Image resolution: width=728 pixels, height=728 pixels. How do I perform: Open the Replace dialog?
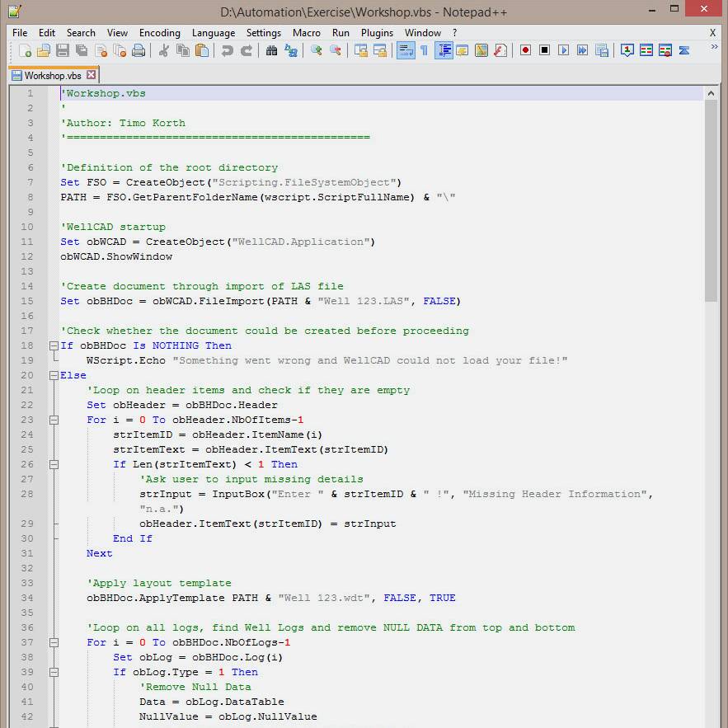click(289, 50)
